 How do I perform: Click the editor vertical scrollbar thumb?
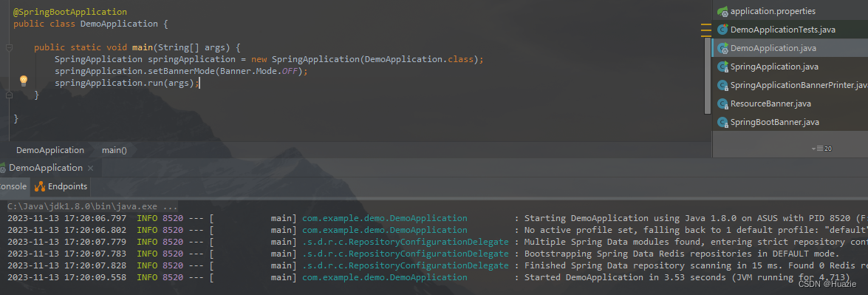pos(708,75)
